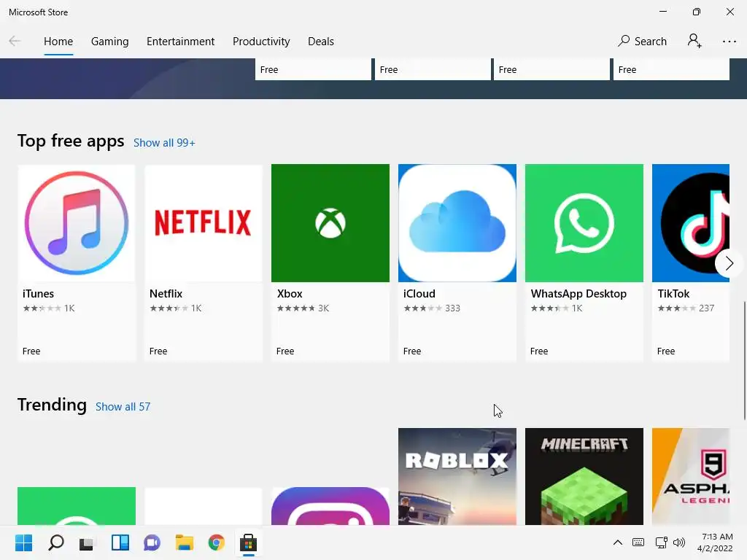This screenshot has height=560, width=747.
Task: Click the WhatsApp Desktop title text
Action: (x=578, y=294)
